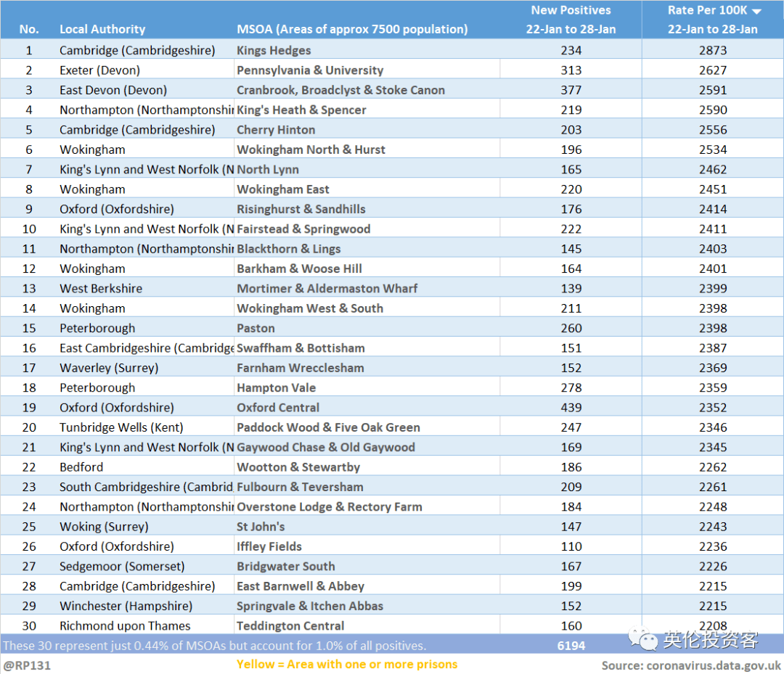784x674 pixels.
Task: Select the Richmond upon Thames cell
Action: tap(125, 626)
